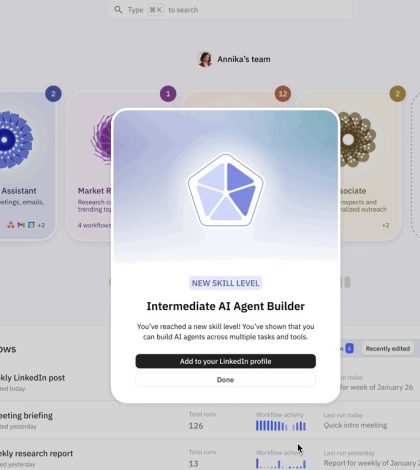This screenshot has height=470, width=420.
Task: Click the search magnifier icon
Action: pyautogui.click(x=118, y=10)
